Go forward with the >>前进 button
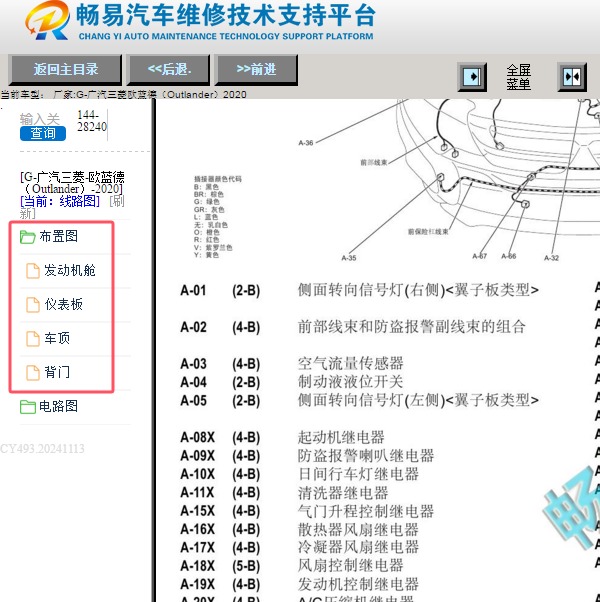 coord(256,69)
